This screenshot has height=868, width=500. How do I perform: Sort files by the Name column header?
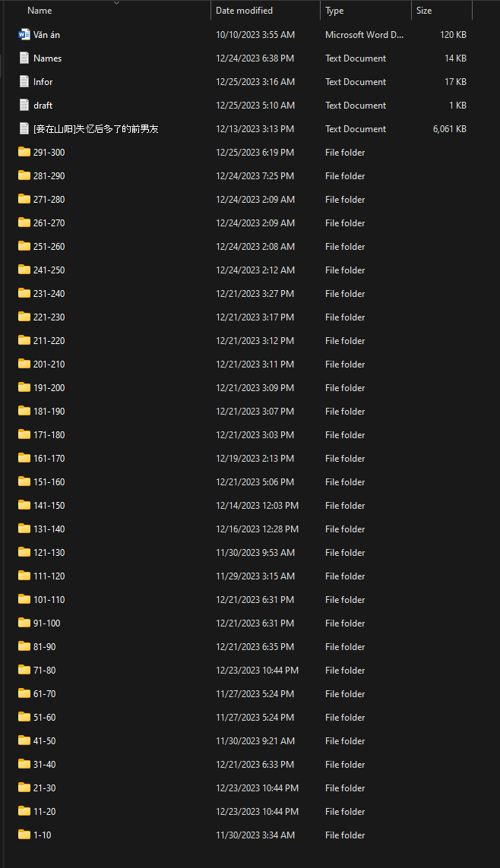pos(40,11)
